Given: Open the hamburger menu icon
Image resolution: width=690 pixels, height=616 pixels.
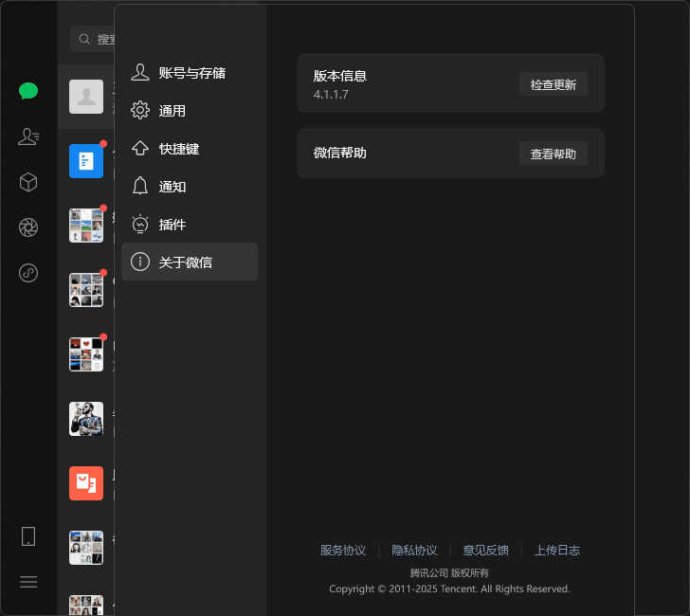Looking at the screenshot, I should pos(28,582).
